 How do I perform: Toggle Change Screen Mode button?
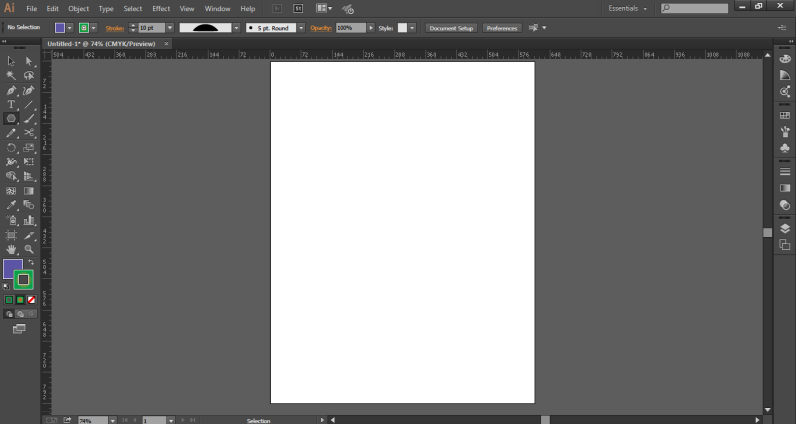coord(19,329)
